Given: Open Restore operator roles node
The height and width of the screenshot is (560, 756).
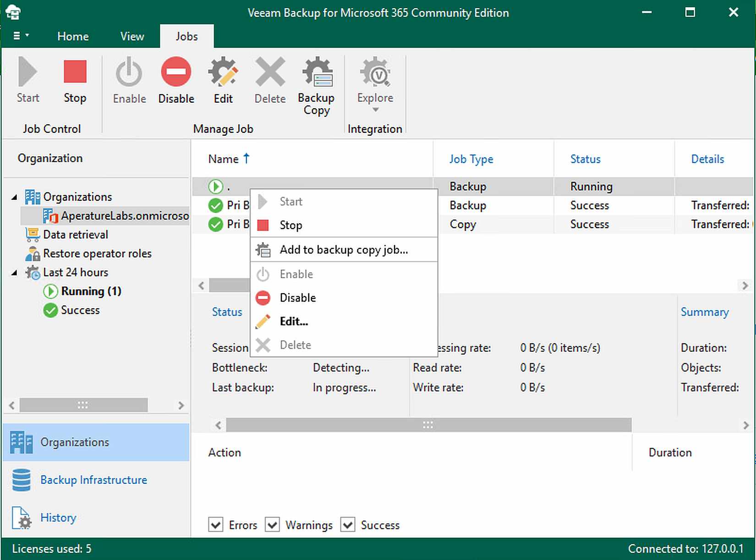Looking at the screenshot, I should [x=88, y=253].
